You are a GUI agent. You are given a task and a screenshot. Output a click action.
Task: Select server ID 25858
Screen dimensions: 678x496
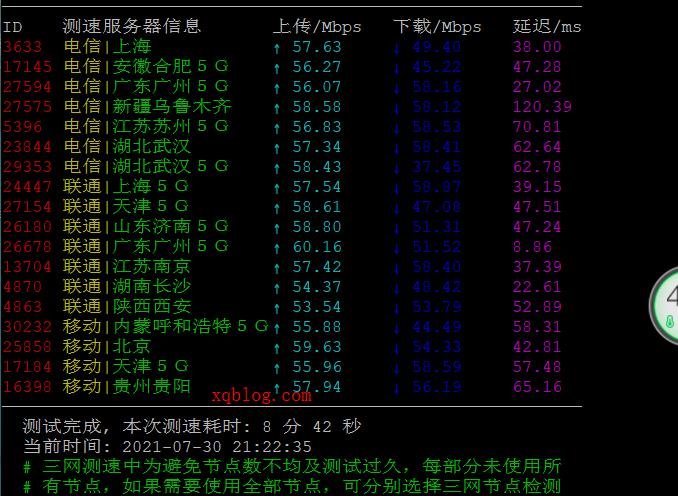click(27, 346)
